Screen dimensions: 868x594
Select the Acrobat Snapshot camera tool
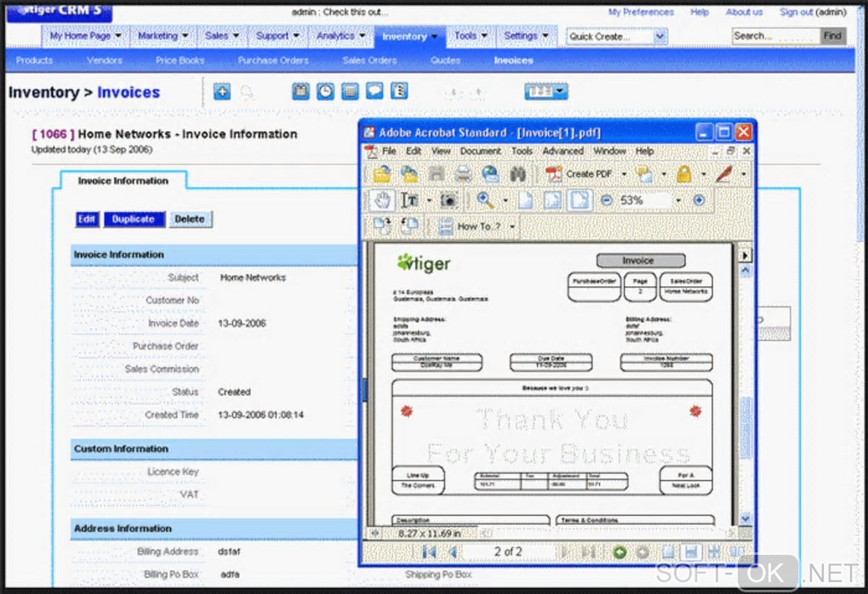[448, 200]
